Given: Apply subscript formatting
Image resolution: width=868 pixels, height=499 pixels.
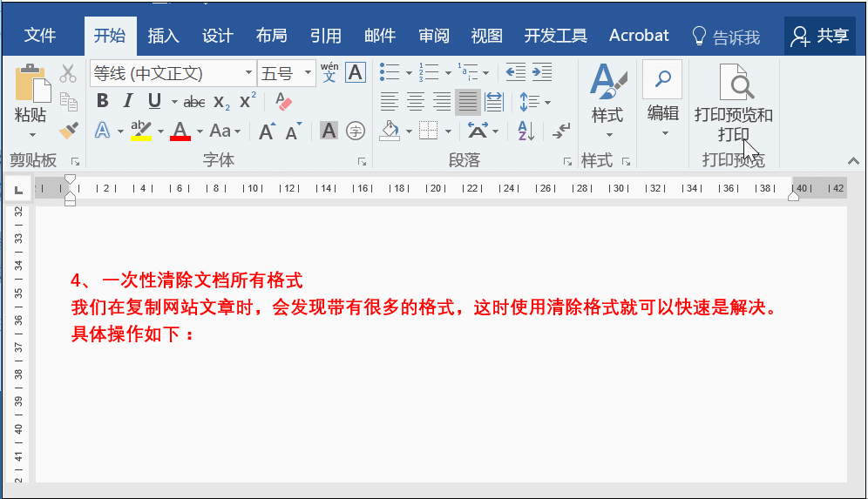Looking at the screenshot, I should point(220,102).
